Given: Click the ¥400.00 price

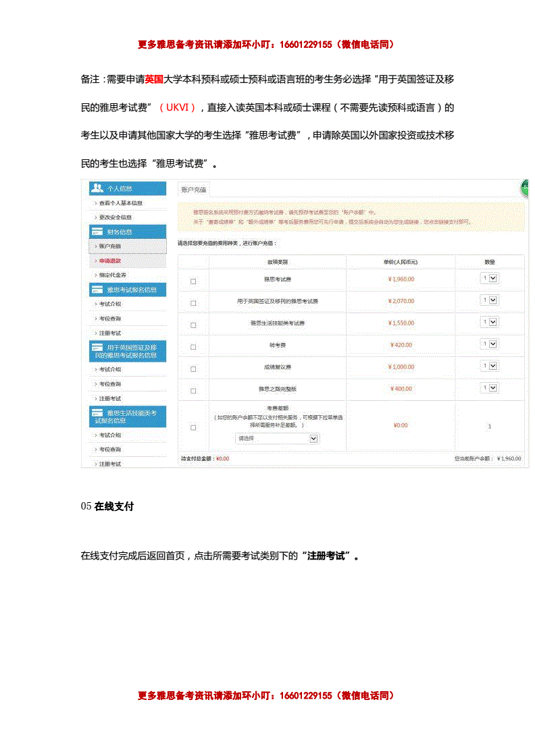Looking at the screenshot, I should (x=401, y=389).
